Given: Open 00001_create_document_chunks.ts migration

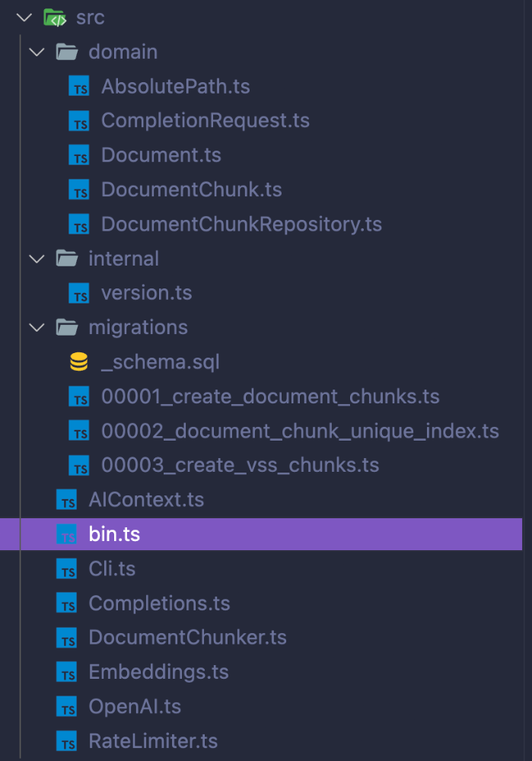Looking at the screenshot, I should point(270,396).
